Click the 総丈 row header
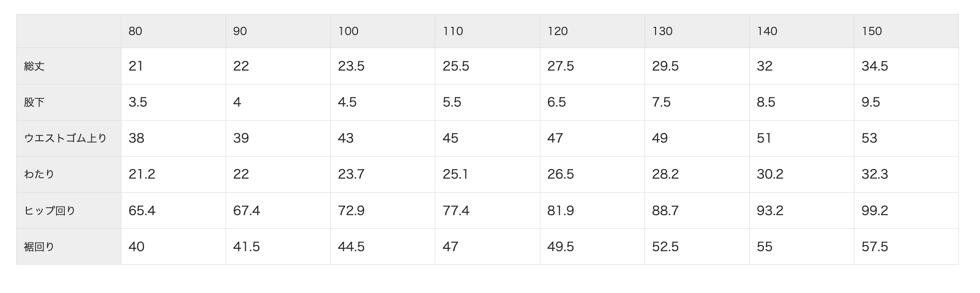Image resolution: width=980 pixels, height=293 pixels. pos(35,66)
